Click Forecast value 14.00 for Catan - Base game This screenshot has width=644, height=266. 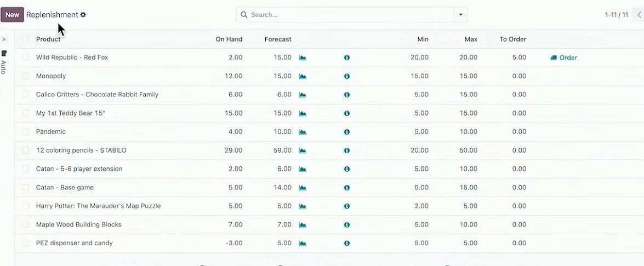[283, 187]
